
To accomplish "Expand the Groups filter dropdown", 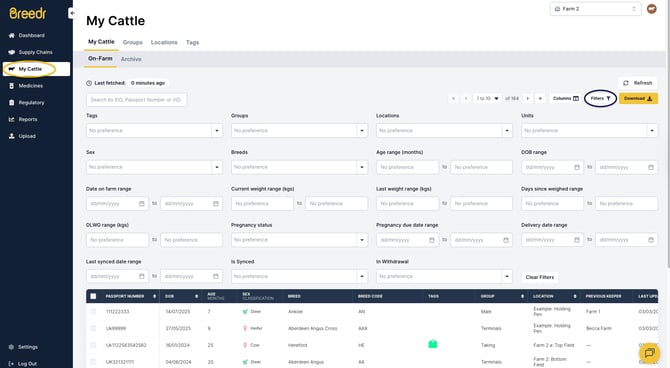I will 362,130.
